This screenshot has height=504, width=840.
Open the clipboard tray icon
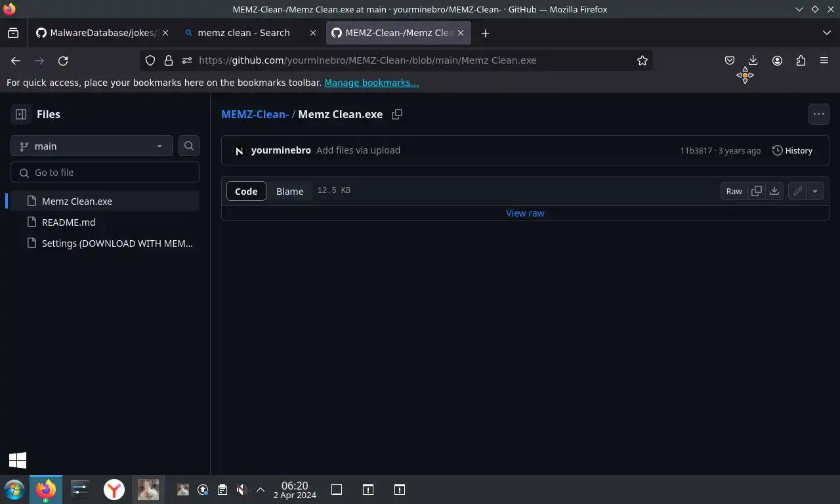222,490
